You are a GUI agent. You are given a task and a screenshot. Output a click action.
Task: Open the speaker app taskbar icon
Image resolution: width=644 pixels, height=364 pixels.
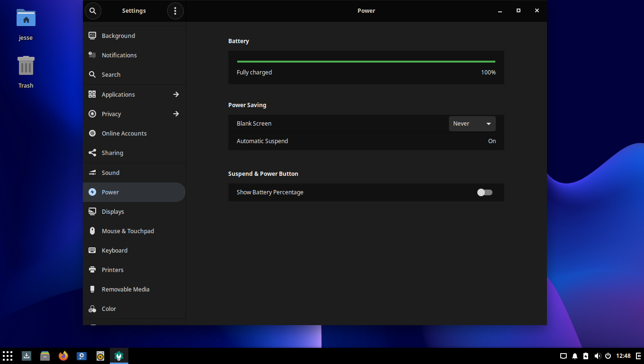point(100,356)
